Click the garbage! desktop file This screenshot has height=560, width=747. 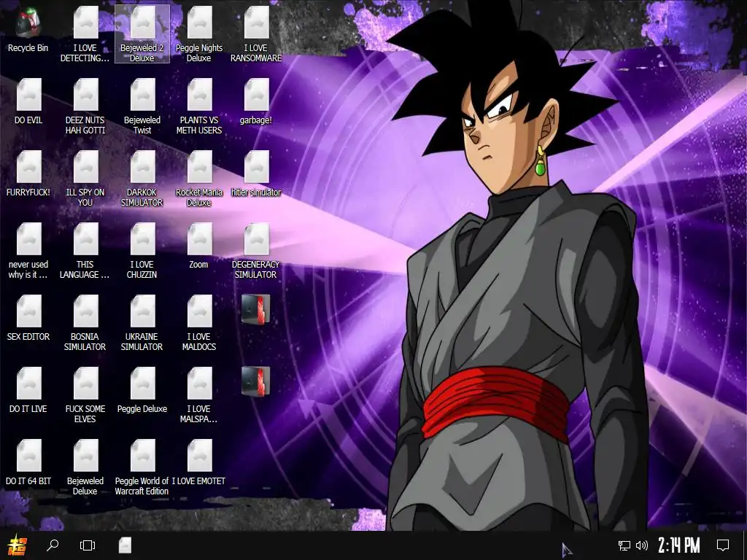tap(256, 102)
